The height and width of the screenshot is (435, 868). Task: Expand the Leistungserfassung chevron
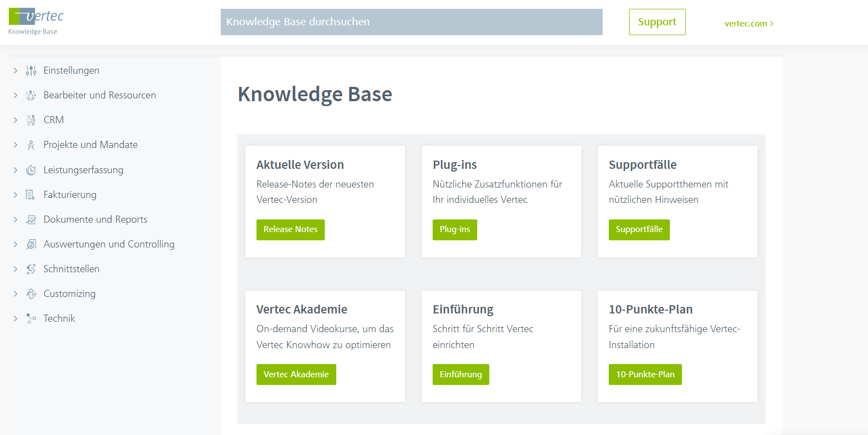click(x=15, y=170)
